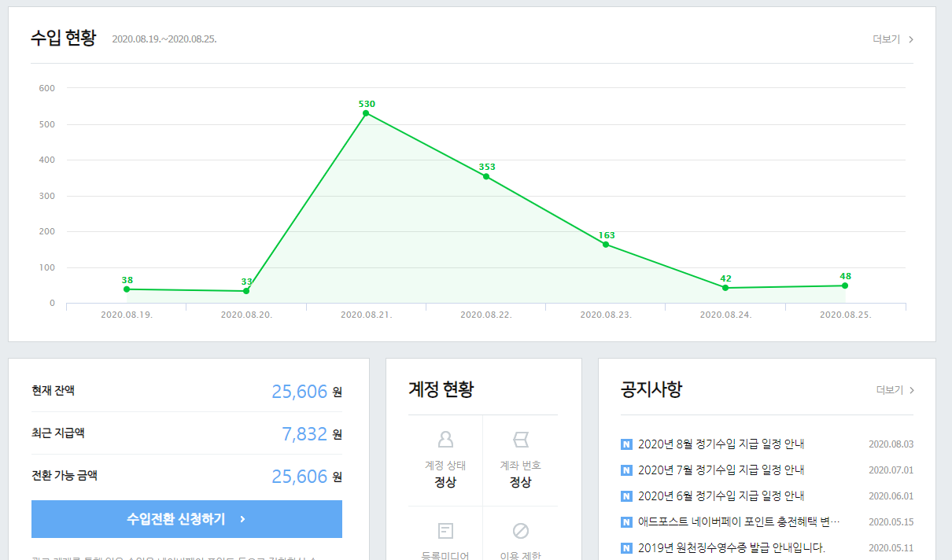Open notice 2020년 6월 정기수입 지급 일정 안내
952x560 pixels.
pos(721,496)
